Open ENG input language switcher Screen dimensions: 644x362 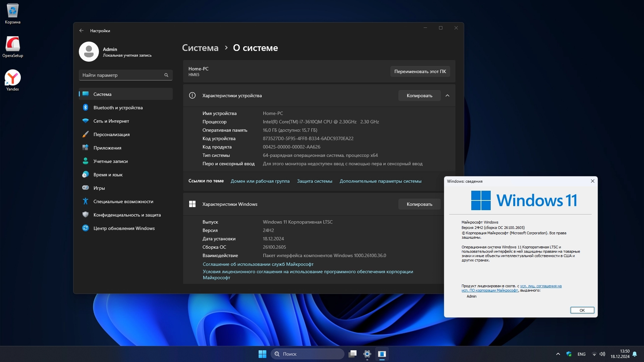point(581,354)
